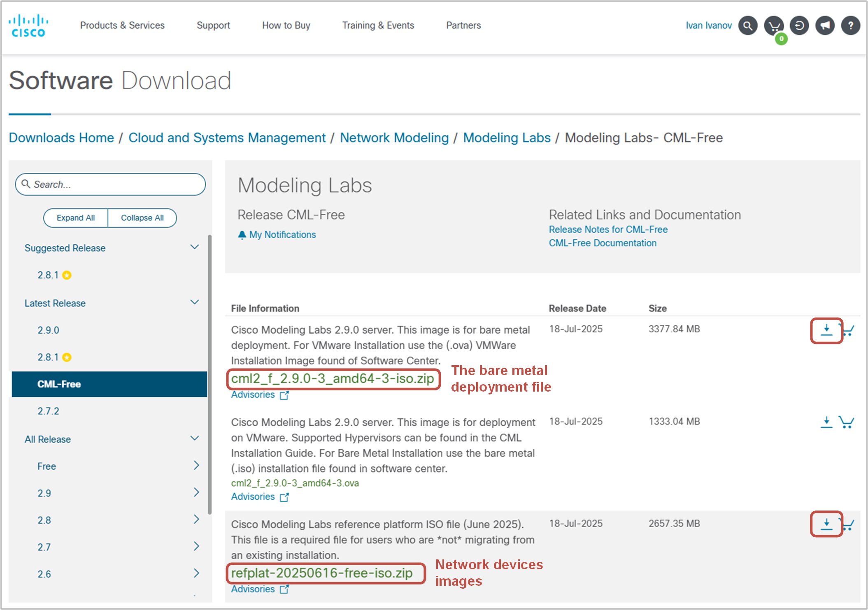Expand the 2.7 release group

196,546
